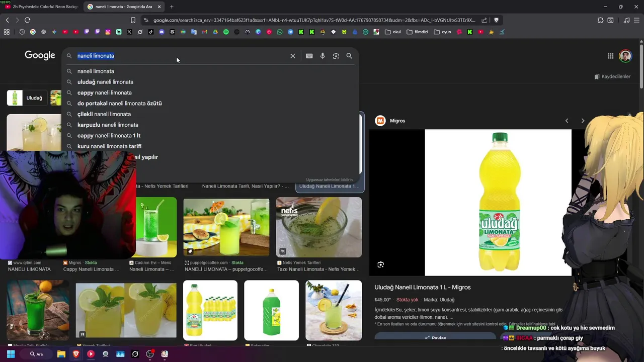
Task: Open the Google bookmark icon in bookmarks bar
Action: pos(33,32)
